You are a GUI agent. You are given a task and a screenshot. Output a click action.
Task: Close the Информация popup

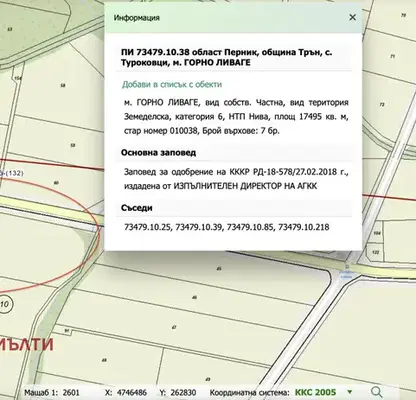coord(352,17)
